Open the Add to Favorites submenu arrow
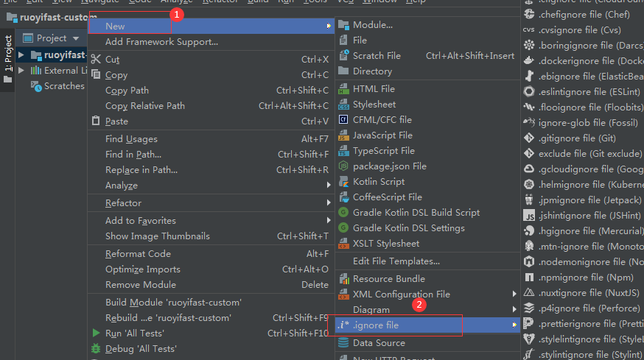 coord(329,220)
